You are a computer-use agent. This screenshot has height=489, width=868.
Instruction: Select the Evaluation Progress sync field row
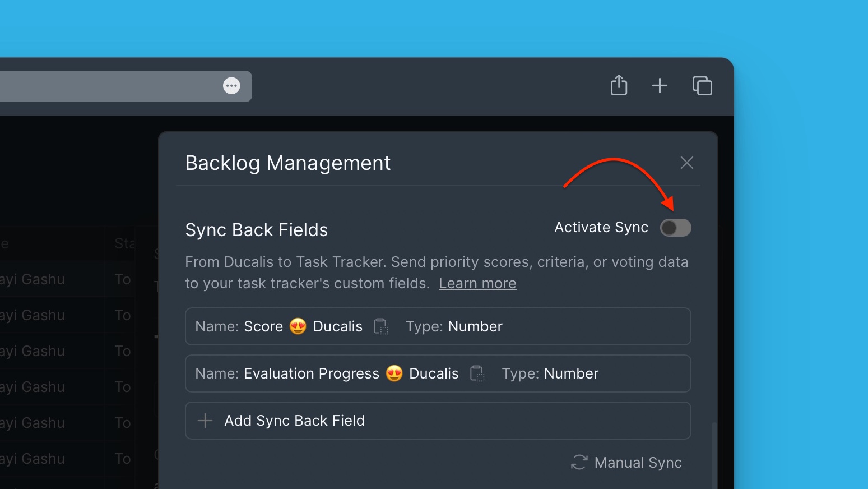pos(438,373)
